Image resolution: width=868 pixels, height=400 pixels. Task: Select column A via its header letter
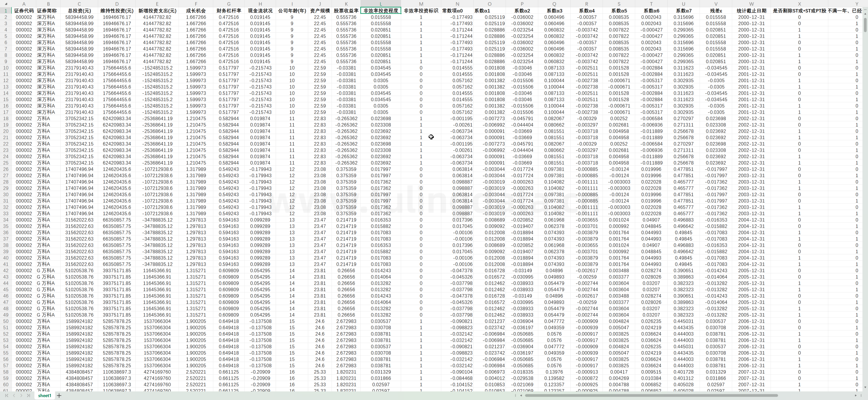24,4
